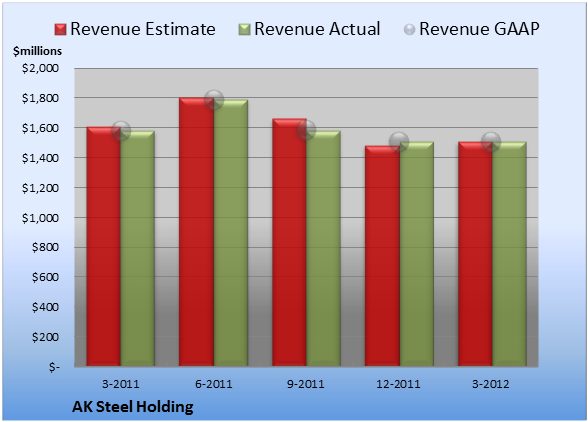Click the '9-2011' quarter label
The width and height of the screenshot is (588, 422).
306,384
